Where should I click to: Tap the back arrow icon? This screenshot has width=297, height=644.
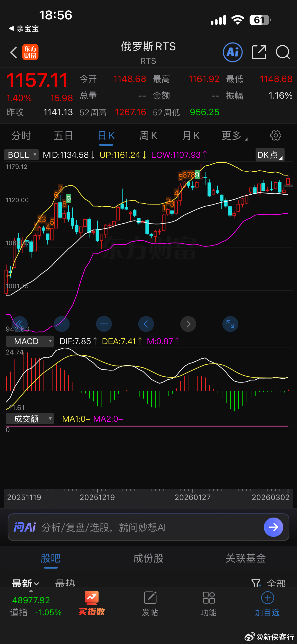14,52
